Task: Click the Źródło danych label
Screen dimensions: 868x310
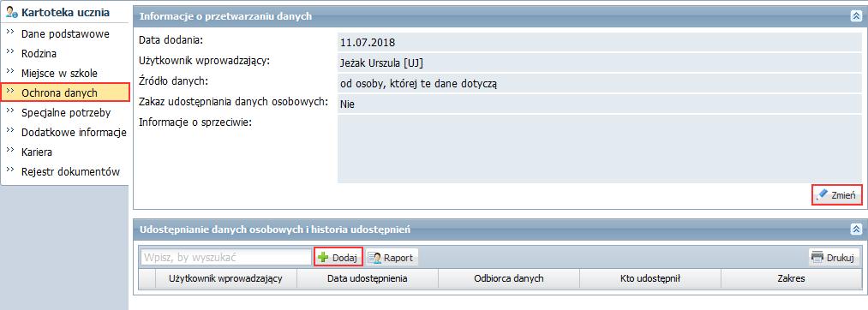Action: [x=173, y=81]
